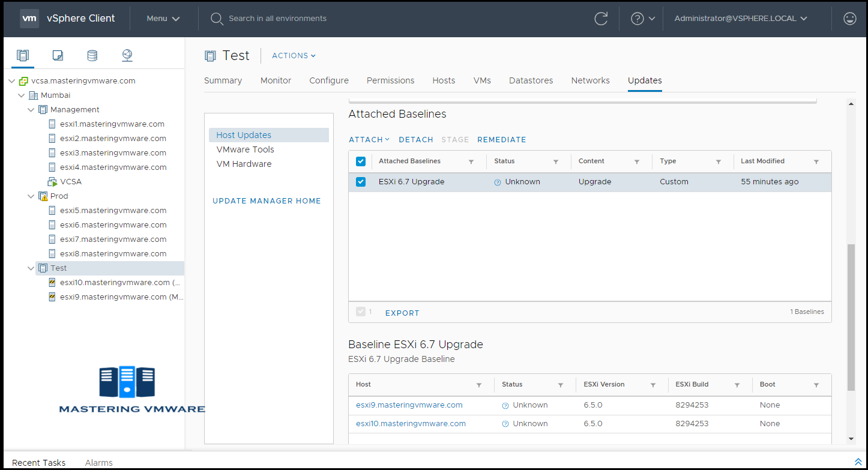Filter the Content column
Screen dimensions: 868x470
tap(637, 162)
